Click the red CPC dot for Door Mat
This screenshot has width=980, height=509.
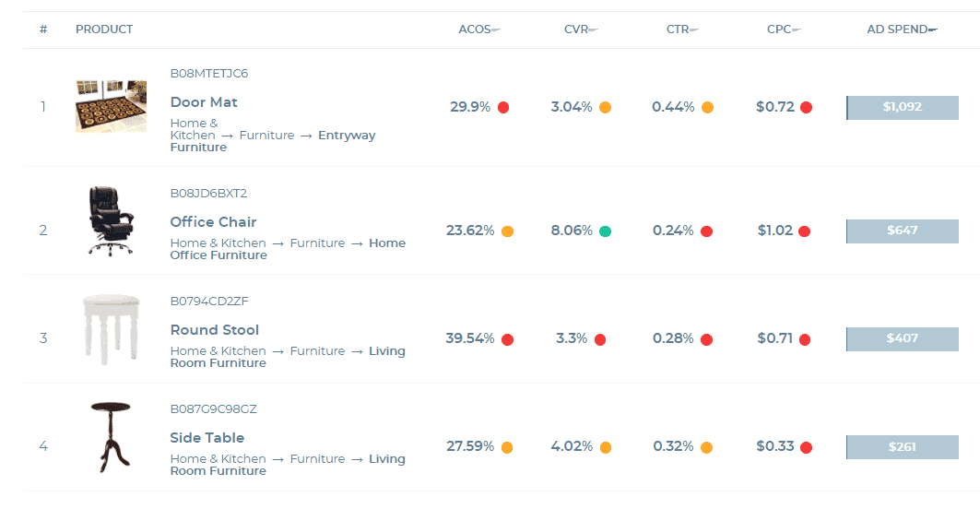pos(806,107)
